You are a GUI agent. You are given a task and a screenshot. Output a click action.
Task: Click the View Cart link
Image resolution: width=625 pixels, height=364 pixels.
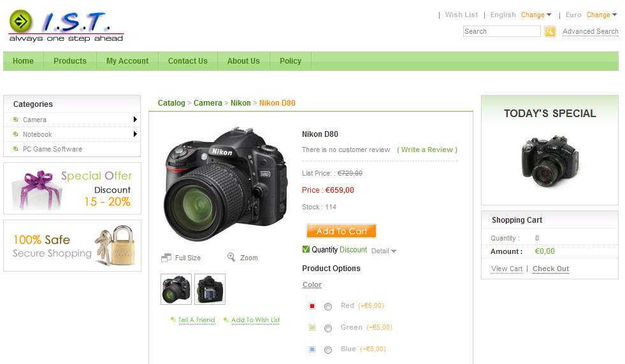click(x=506, y=269)
